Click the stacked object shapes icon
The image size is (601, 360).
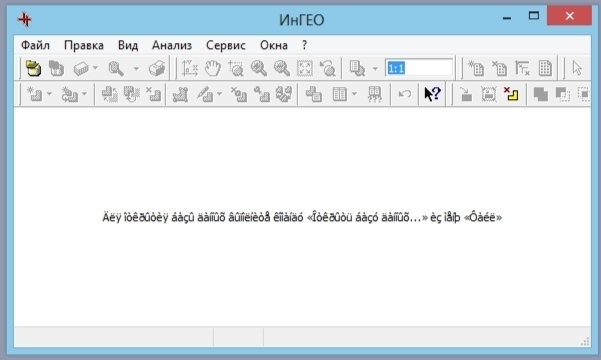[284, 94]
